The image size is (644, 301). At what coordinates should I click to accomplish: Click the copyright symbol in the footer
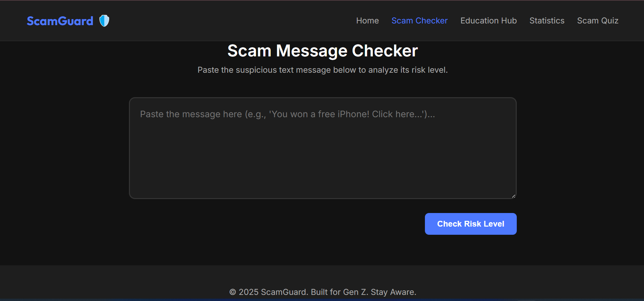pyautogui.click(x=233, y=292)
